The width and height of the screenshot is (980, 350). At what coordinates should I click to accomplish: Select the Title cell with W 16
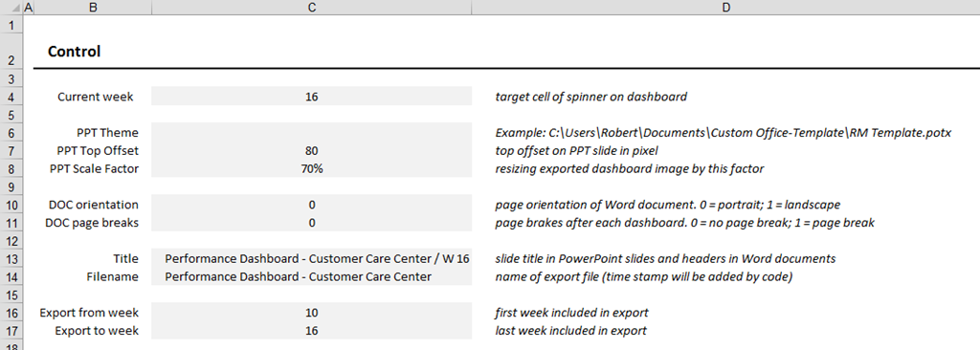(311, 259)
